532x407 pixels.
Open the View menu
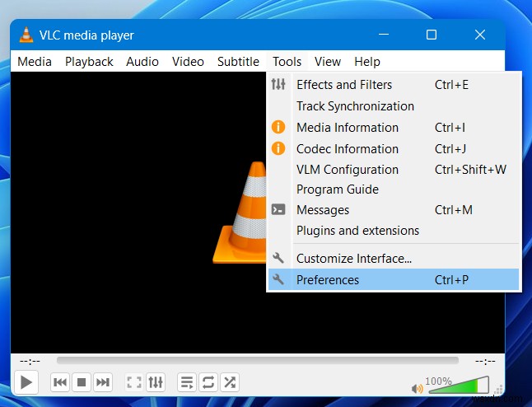328,62
